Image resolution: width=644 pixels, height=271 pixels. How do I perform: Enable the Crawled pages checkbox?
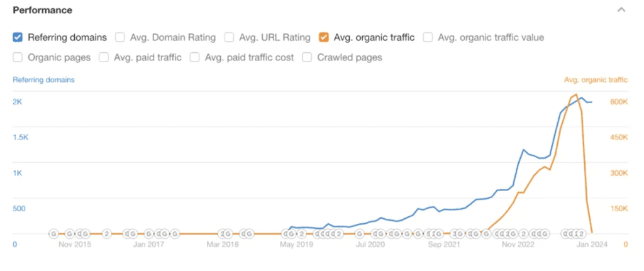pos(308,57)
